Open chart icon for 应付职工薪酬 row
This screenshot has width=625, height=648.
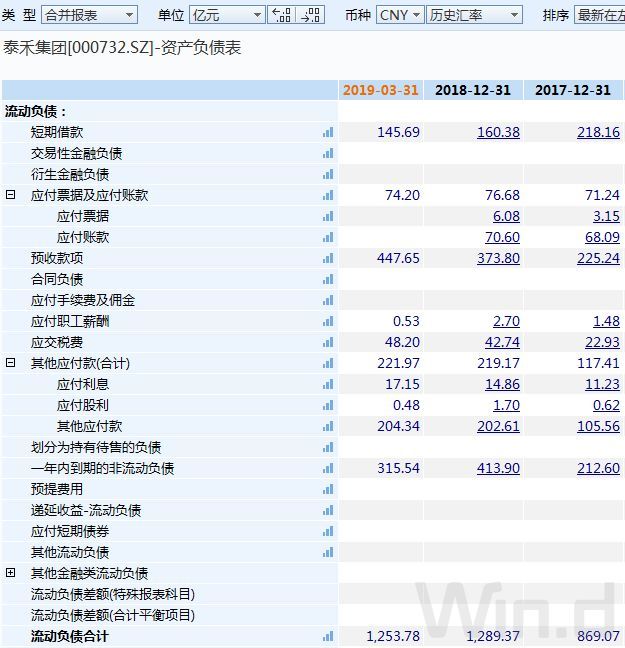(x=328, y=322)
